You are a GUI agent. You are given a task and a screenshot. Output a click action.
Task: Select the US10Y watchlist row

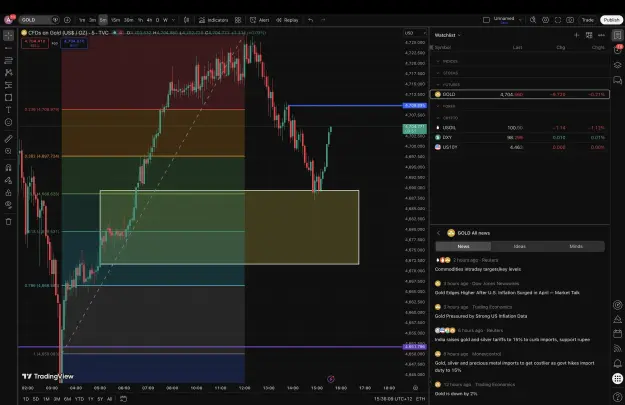pos(520,147)
